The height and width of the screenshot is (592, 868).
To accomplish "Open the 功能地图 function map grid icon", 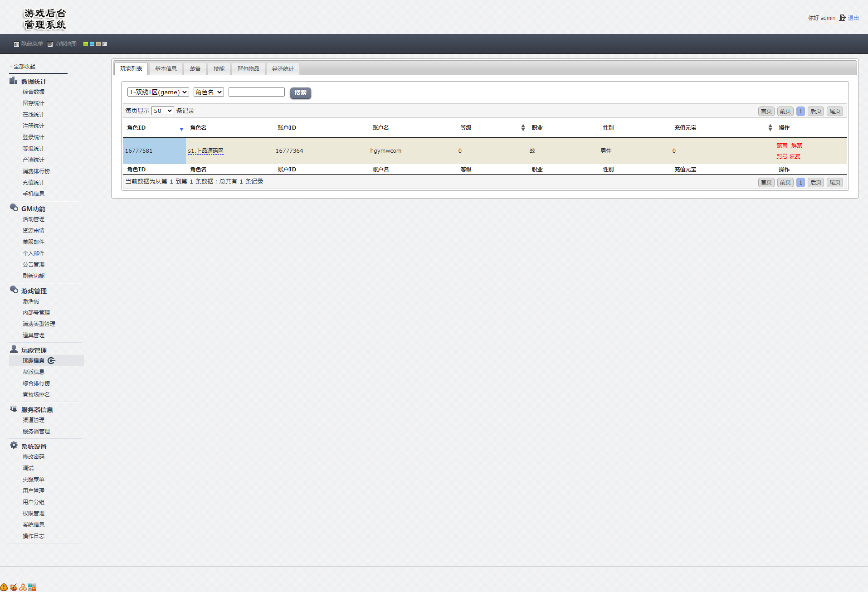I will (x=50, y=44).
